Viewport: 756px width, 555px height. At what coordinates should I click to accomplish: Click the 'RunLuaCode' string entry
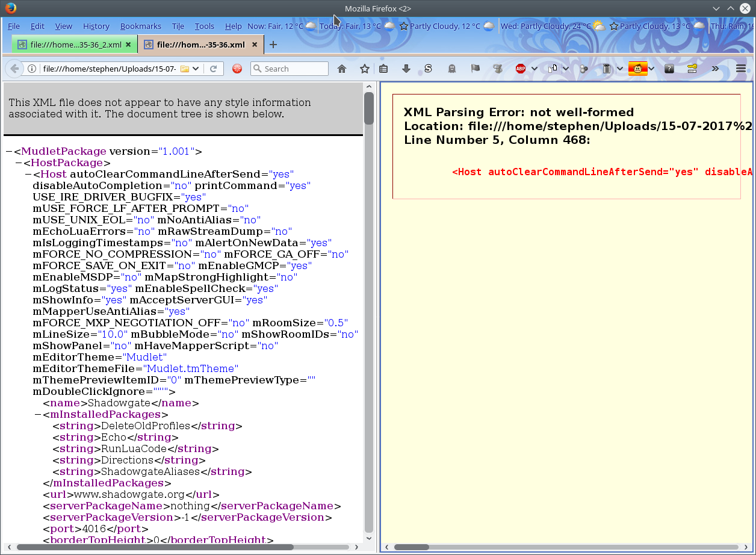[x=134, y=449]
